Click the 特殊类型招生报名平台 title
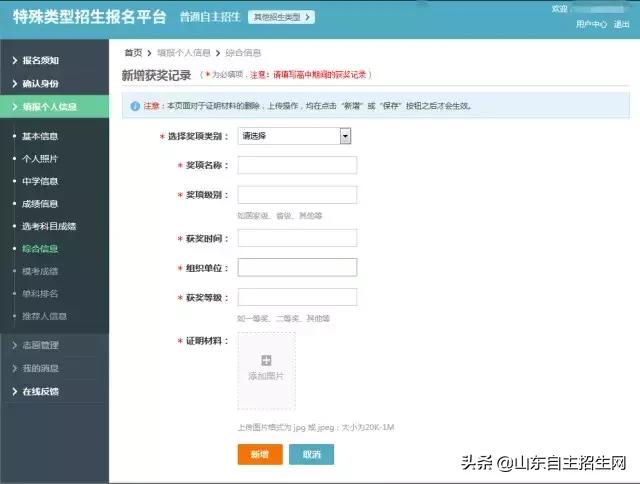This screenshot has height=484, width=640. point(90,17)
